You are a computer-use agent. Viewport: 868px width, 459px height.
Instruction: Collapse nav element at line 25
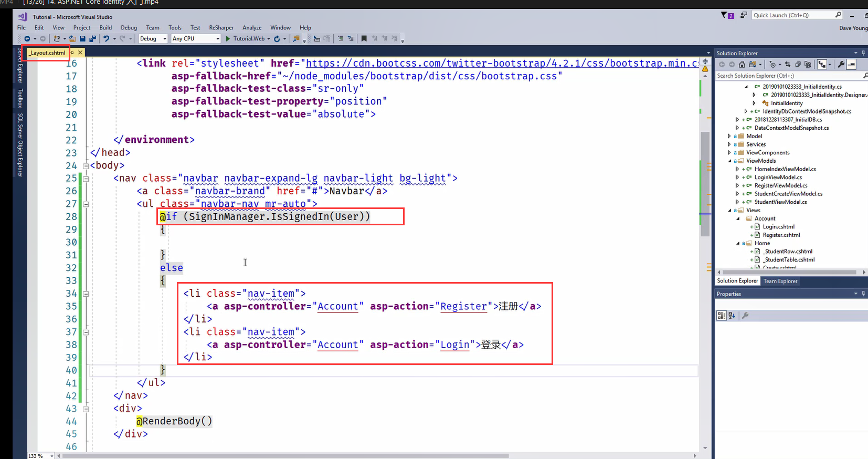pyautogui.click(x=86, y=179)
